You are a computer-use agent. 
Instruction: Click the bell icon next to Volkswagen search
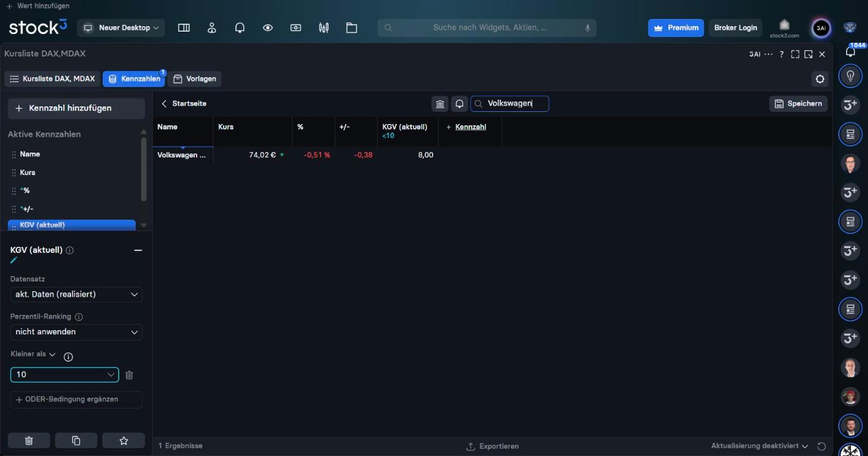pyautogui.click(x=459, y=104)
